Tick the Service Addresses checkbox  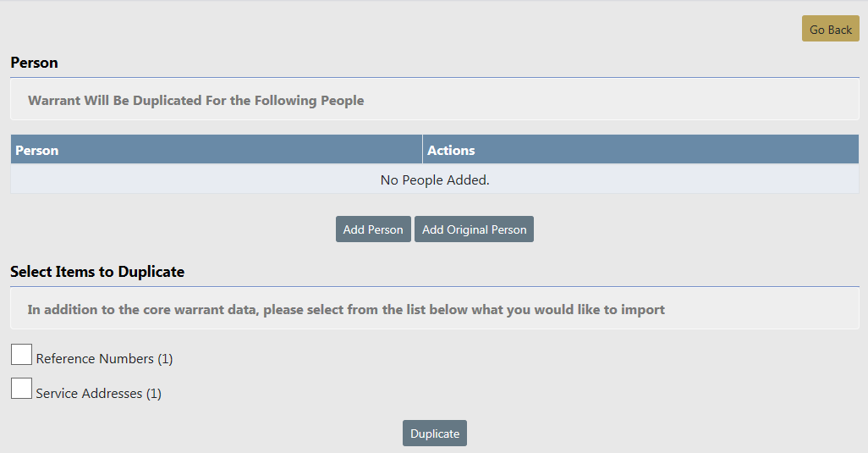21,389
